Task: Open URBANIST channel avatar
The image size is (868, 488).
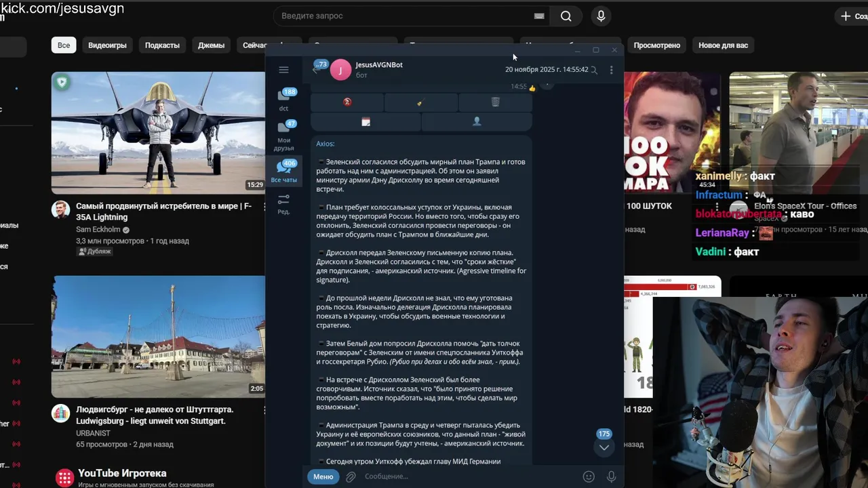Action: 61,413
